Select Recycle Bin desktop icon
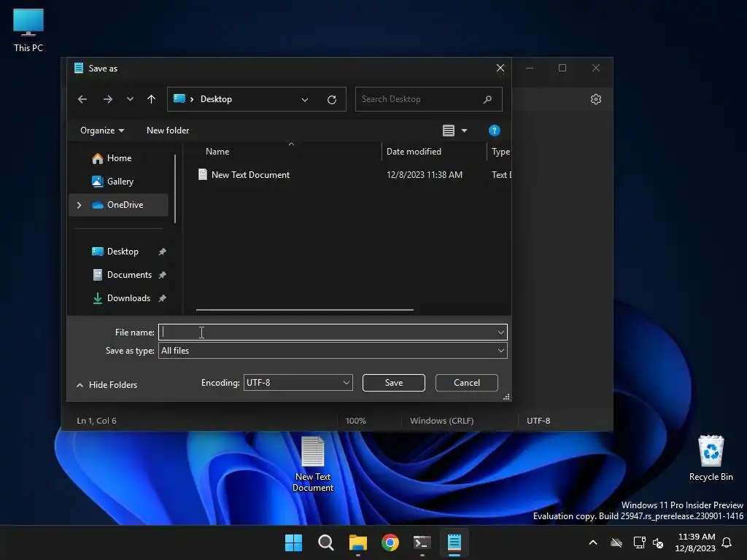This screenshot has height=560, width=747. pyautogui.click(x=711, y=458)
